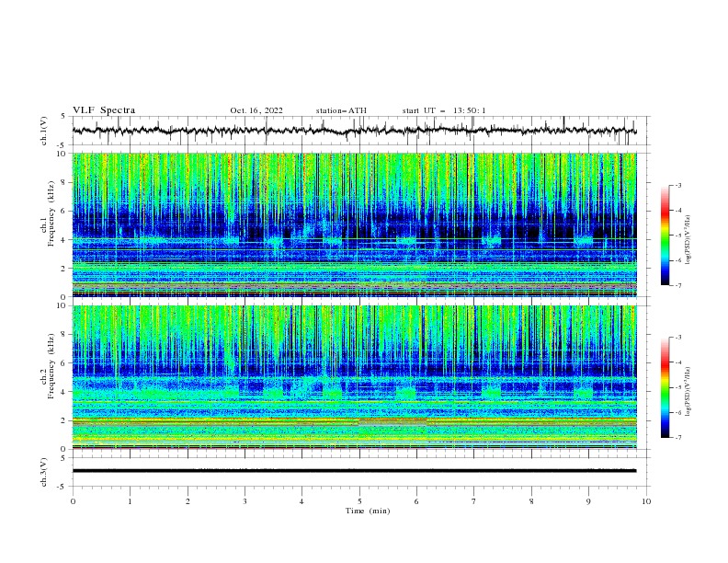
Task: Click the time axis tick label '5'
Action: coord(359,501)
